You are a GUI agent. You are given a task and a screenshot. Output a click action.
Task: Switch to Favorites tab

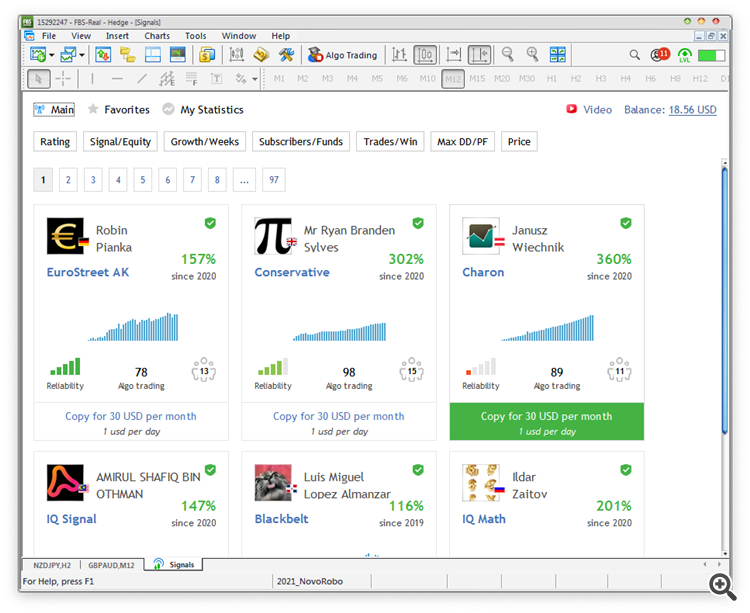pyautogui.click(x=119, y=109)
